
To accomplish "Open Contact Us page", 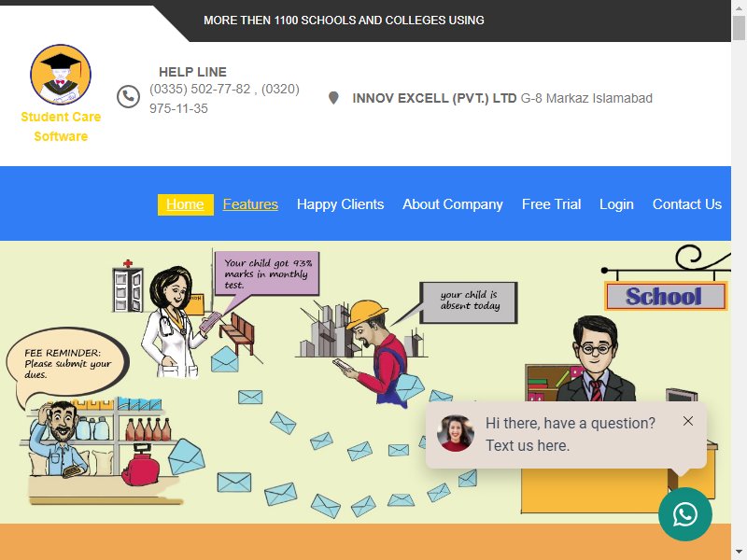I will 687,204.
